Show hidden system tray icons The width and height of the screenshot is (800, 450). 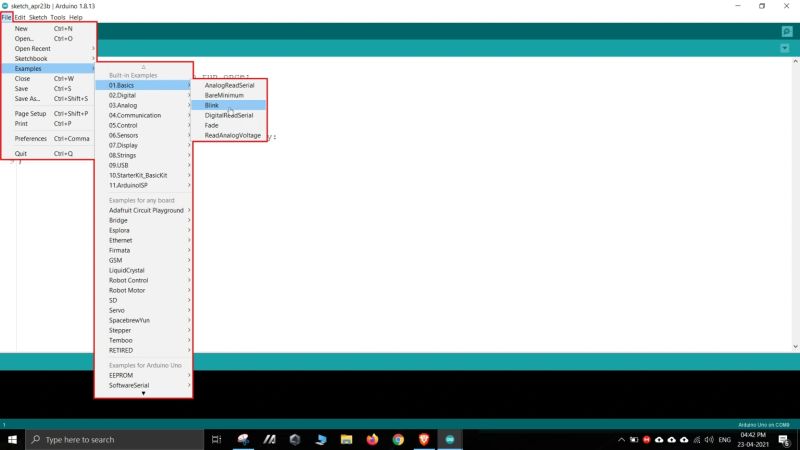click(x=621, y=439)
